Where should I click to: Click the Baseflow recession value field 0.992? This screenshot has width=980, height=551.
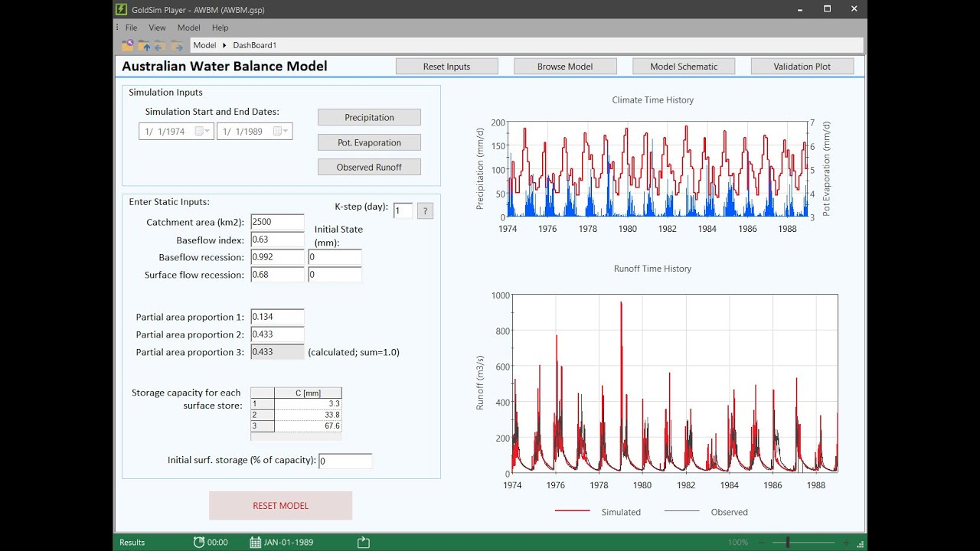[277, 257]
